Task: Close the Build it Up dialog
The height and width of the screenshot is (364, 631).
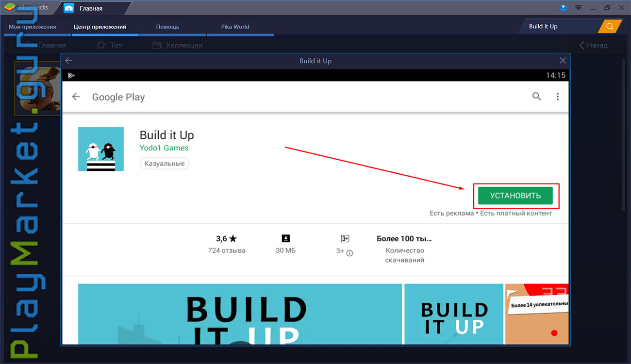Action: [563, 61]
